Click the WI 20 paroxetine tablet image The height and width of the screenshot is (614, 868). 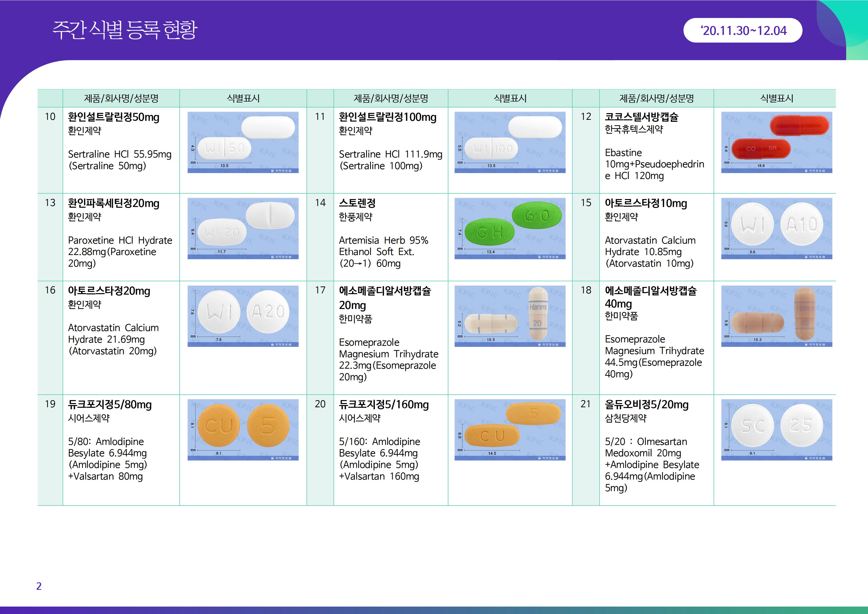coord(243,229)
